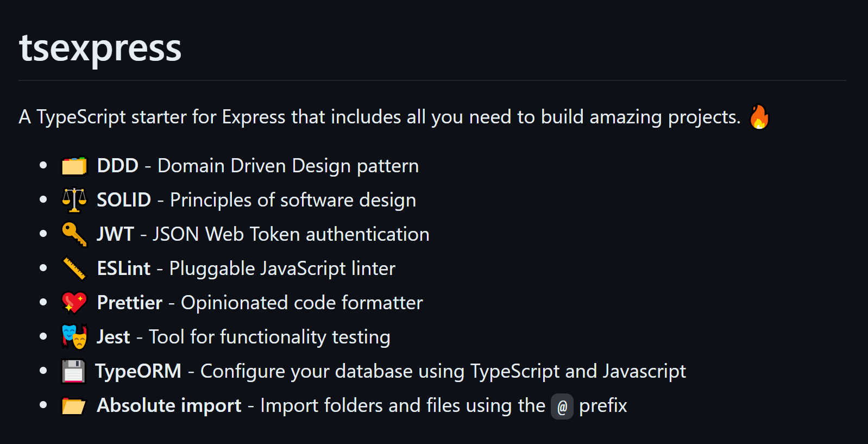
Task: Click the bold Jest label
Action: [113, 337]
